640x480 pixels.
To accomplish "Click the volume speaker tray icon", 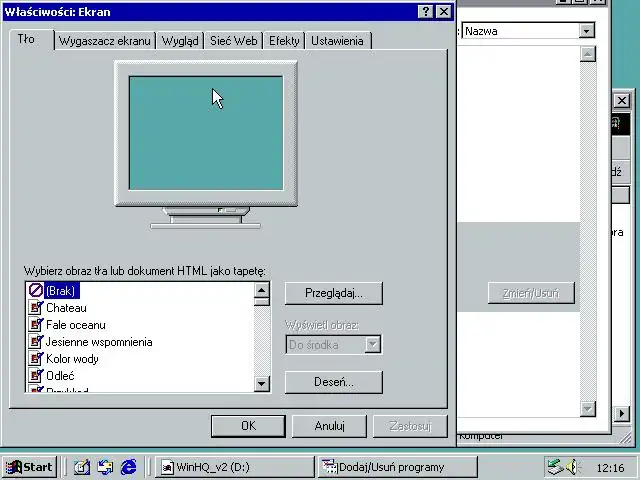I will click(x=574, y=467).
